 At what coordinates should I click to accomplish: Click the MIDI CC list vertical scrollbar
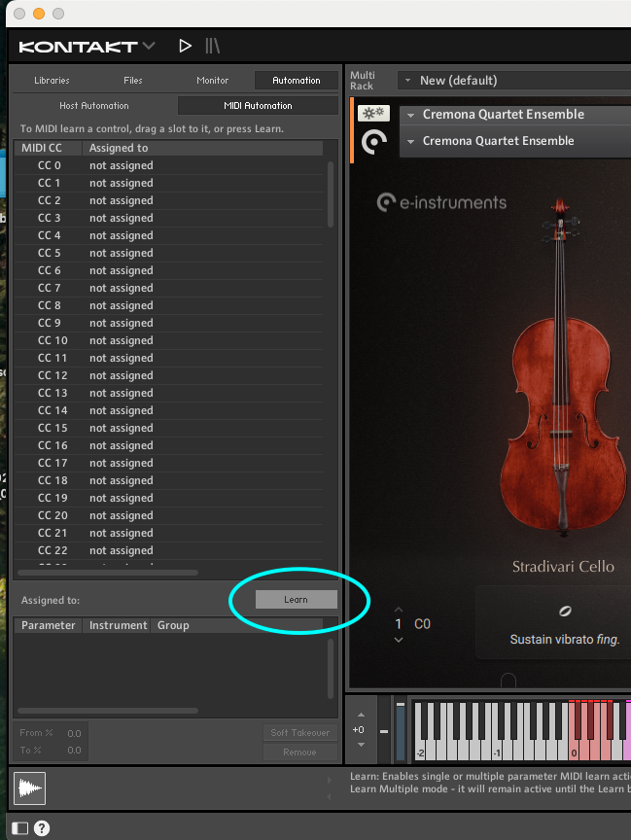[x=331, y=194]
